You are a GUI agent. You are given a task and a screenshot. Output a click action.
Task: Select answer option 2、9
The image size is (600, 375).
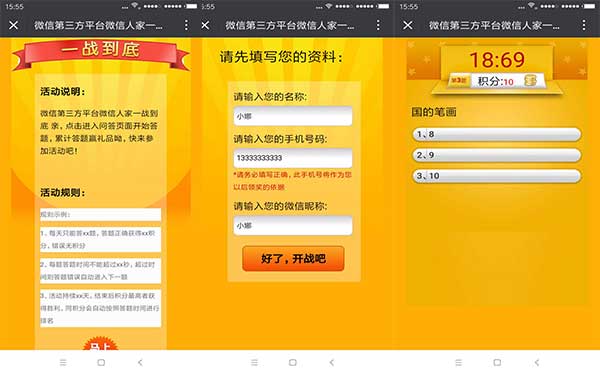click(497, 155)
